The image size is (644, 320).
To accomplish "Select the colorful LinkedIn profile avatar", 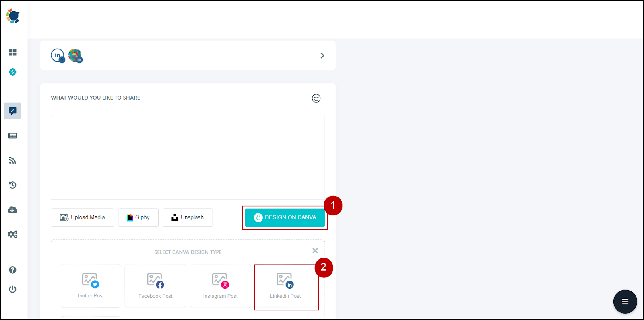I will tap(75, 55).
